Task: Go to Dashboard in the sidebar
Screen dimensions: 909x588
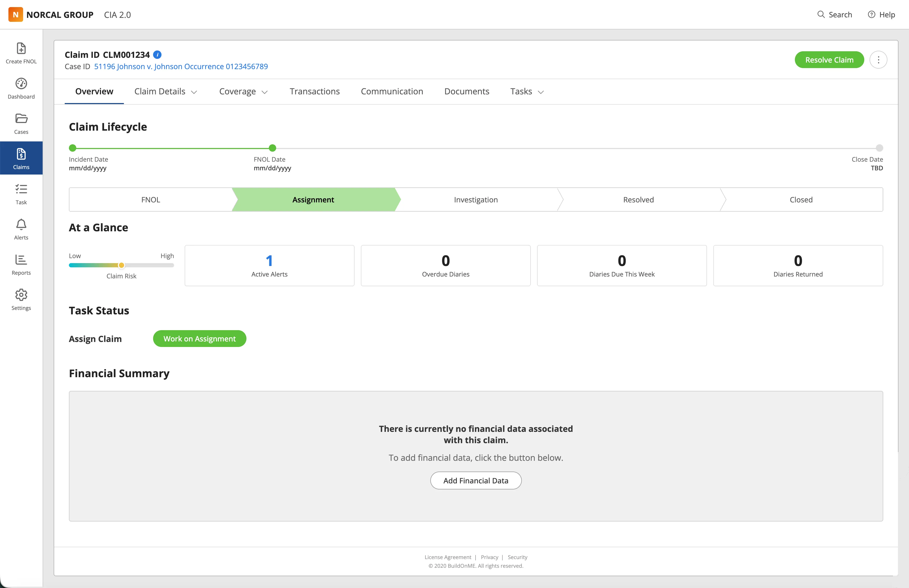Action: tap(21, 88)
